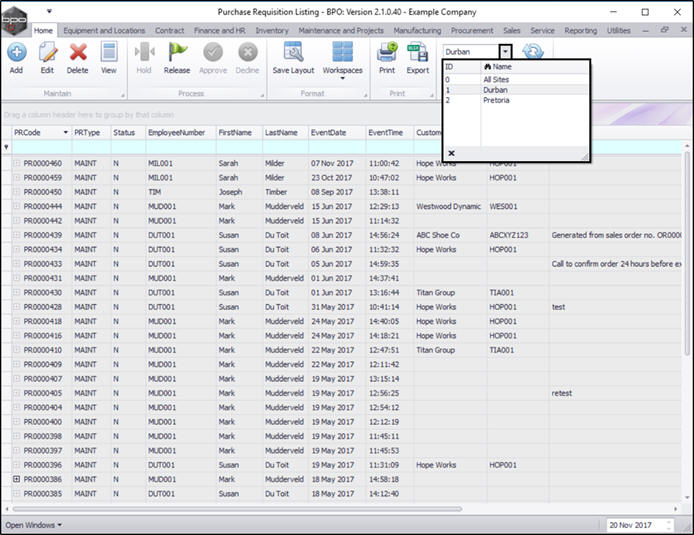The height and width of the screenshot is (535, 694).
Task: Click the Edit pencil icon
Action: (47, 52)
